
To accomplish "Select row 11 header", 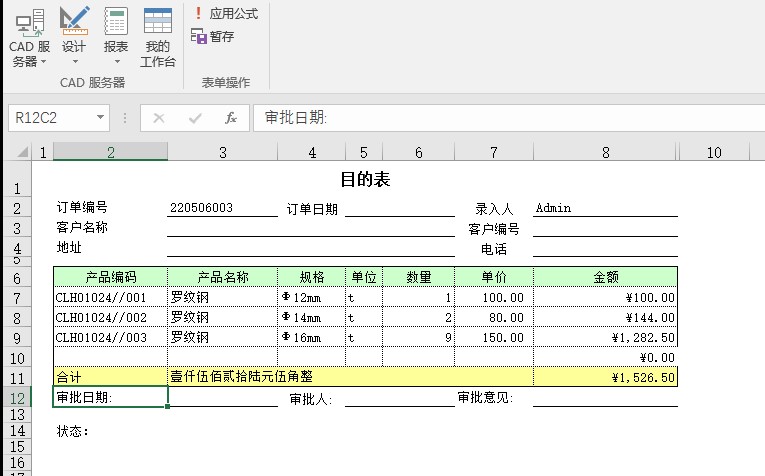I will tap(15, 378).
